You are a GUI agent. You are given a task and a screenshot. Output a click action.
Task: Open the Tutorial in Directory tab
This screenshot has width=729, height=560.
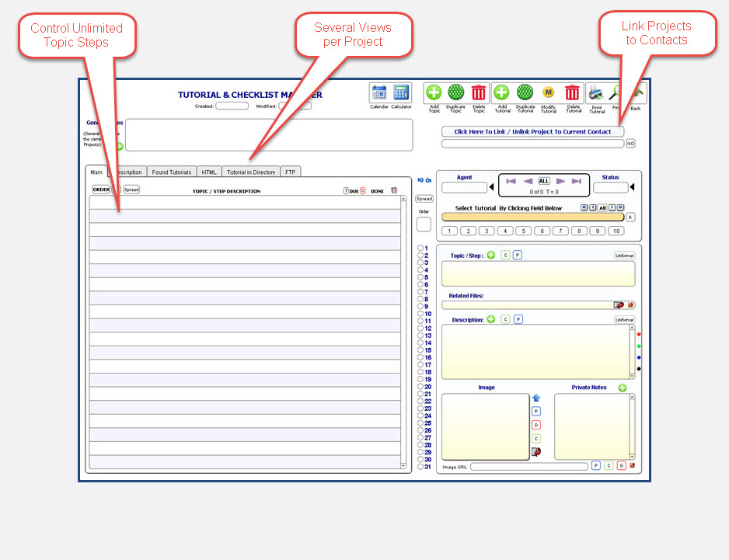point(251,172)
